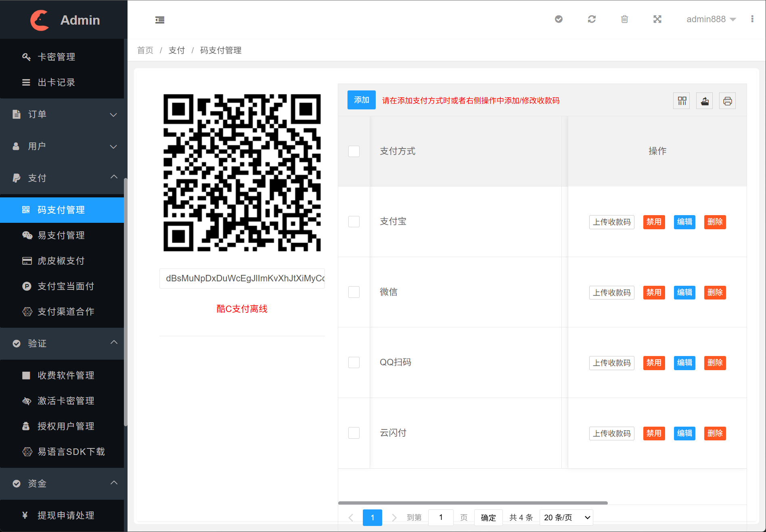This screenshot has height=532, width=766.
Task: Go to 易支付管理 in the sidebar
Action: pyautogui.click(x=63, y=235)
